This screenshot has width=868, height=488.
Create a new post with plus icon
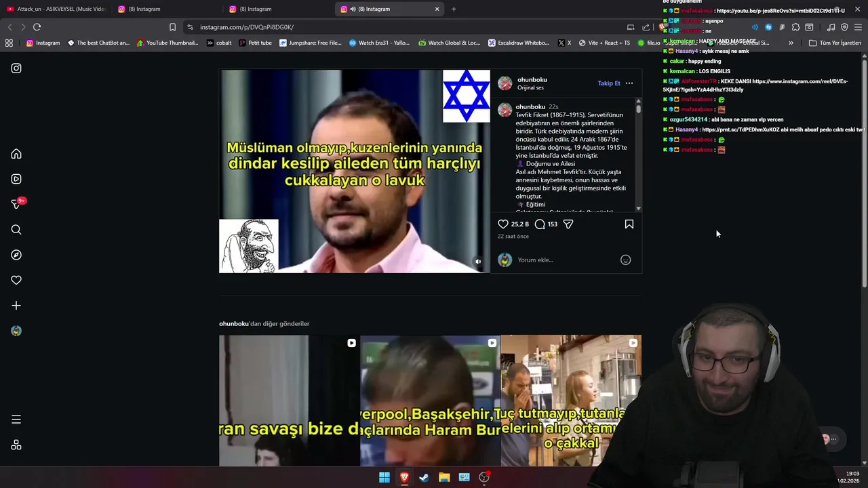pos(16,306)
